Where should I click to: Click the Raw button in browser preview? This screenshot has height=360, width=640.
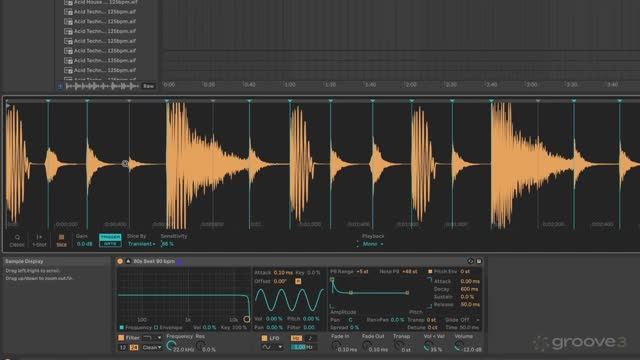[148, 86]
